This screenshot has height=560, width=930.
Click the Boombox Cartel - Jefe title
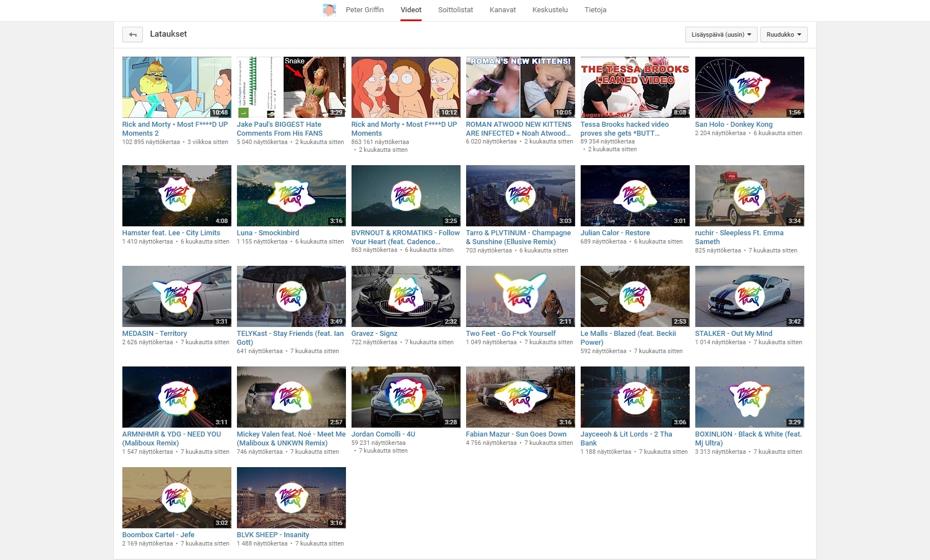pyautogui.click(x=159, y=535)
